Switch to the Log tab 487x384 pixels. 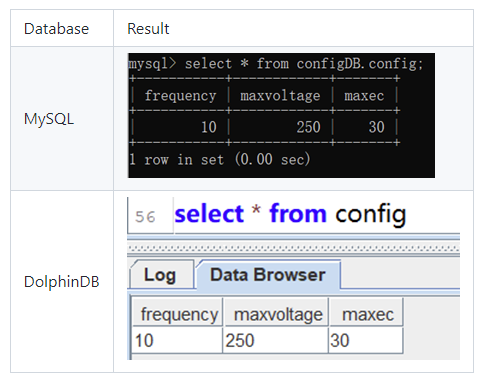(161, 275)
